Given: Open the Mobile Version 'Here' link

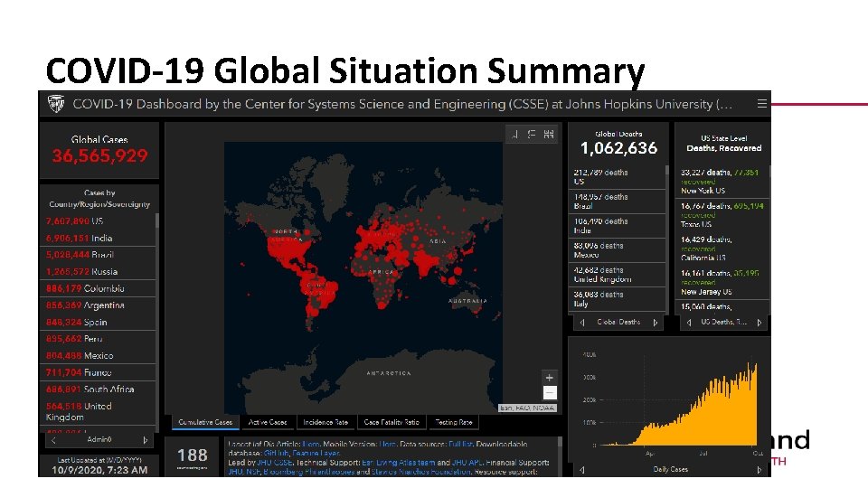Looking at the screenshot, I should (x=388, y=444).
